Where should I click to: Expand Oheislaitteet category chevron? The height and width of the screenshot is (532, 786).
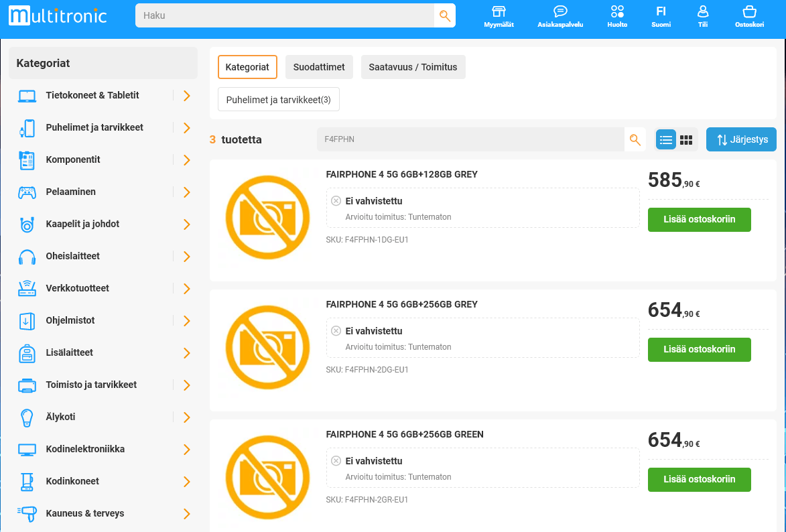[x=186, y=256]
